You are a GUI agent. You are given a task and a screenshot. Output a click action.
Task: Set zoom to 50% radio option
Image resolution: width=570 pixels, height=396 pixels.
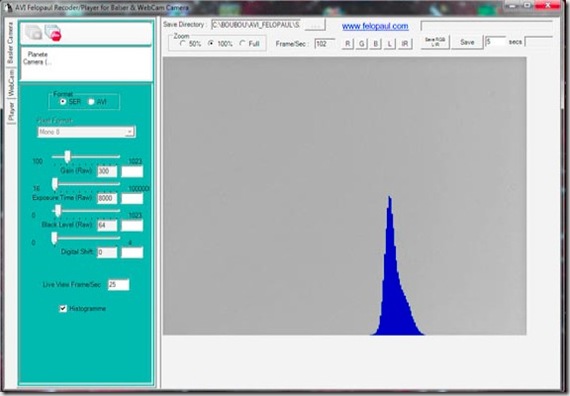pyautogui.click(x=183, y=44)
